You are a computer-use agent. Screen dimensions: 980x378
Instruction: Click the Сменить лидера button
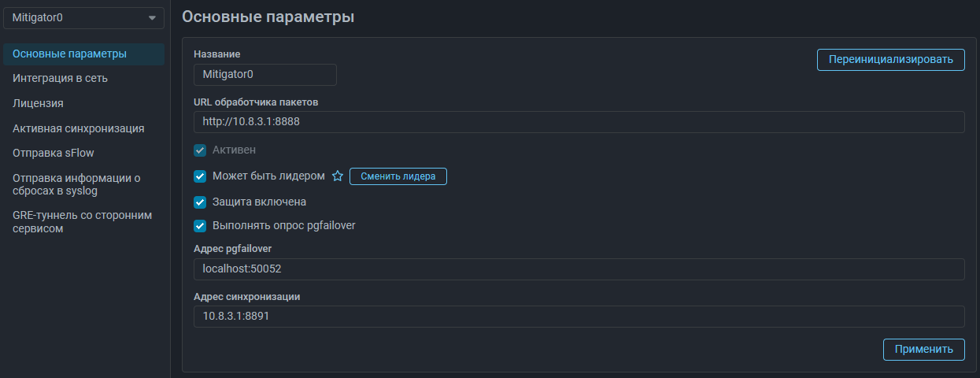click(398, 176)
